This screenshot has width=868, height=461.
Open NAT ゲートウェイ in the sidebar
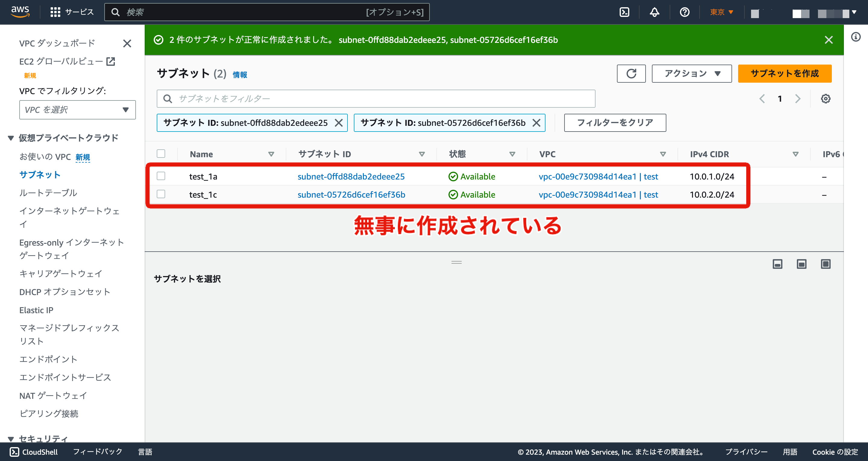pyautogui.click(x=53, y=395)
